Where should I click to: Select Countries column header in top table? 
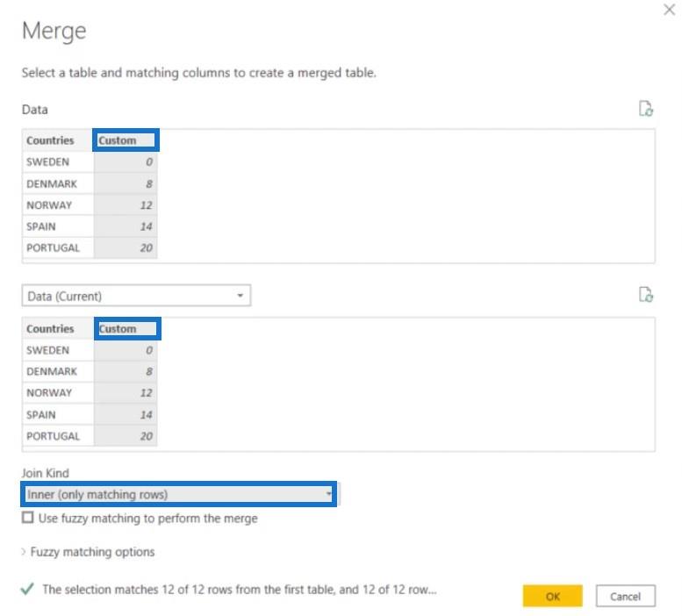(x=58, y=140)
